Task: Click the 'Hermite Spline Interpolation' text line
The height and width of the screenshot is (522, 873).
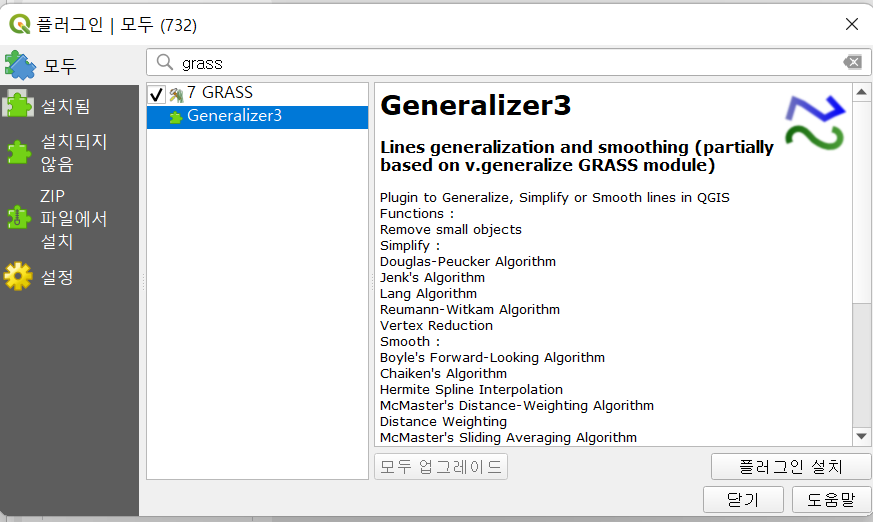Action: click(x=471, y=390)
